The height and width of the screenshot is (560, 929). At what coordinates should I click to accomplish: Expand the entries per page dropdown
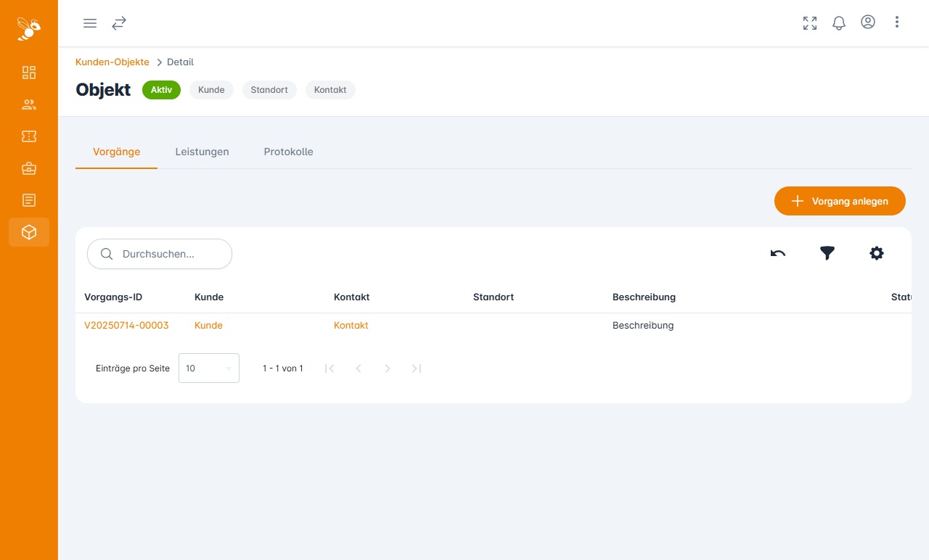209,368
